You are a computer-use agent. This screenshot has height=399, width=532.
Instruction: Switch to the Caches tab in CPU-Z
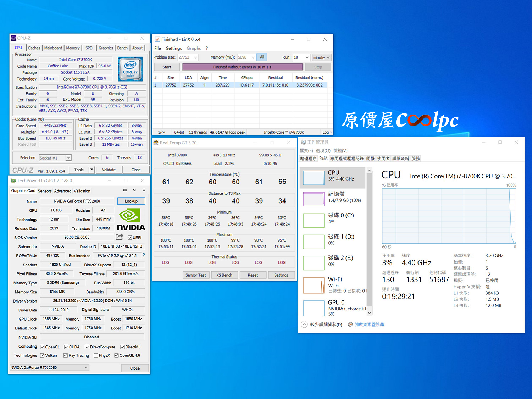click(x=34, y=48)
